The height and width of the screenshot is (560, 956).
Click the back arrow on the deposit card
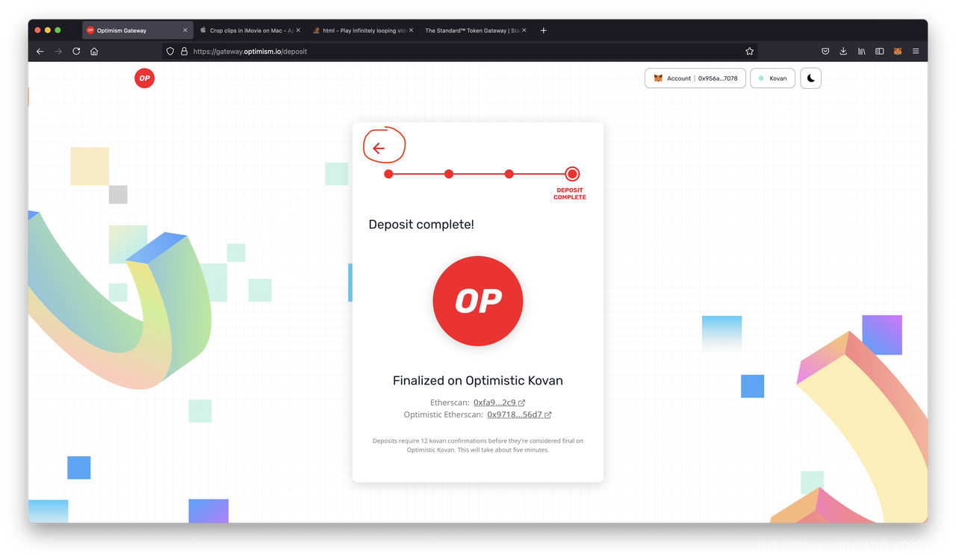(379, 149)
